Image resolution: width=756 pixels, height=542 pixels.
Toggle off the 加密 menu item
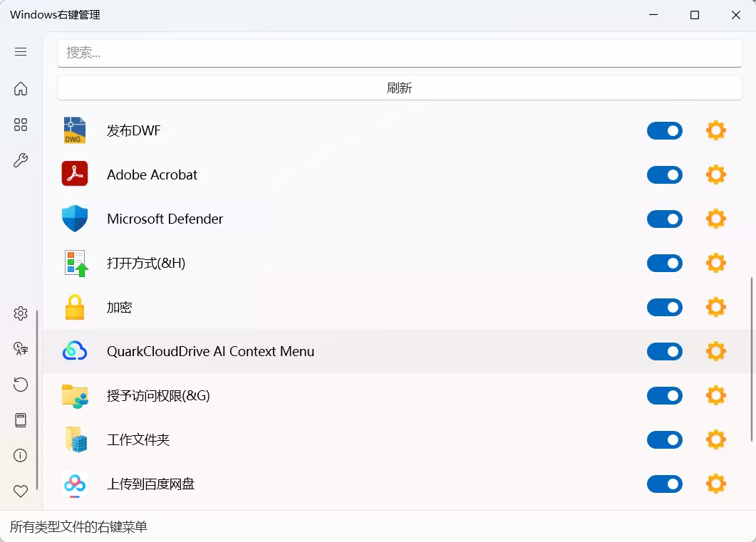(x=664, y=307)
